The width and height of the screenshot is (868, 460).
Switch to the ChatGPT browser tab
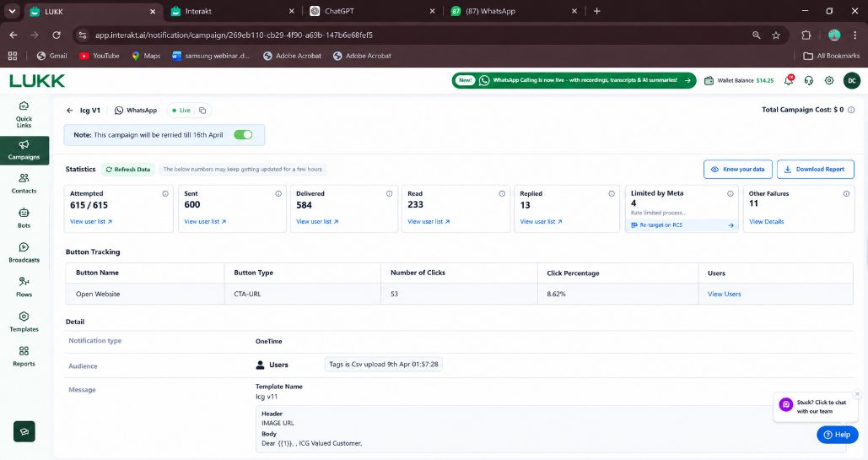(x=374, y=11)
